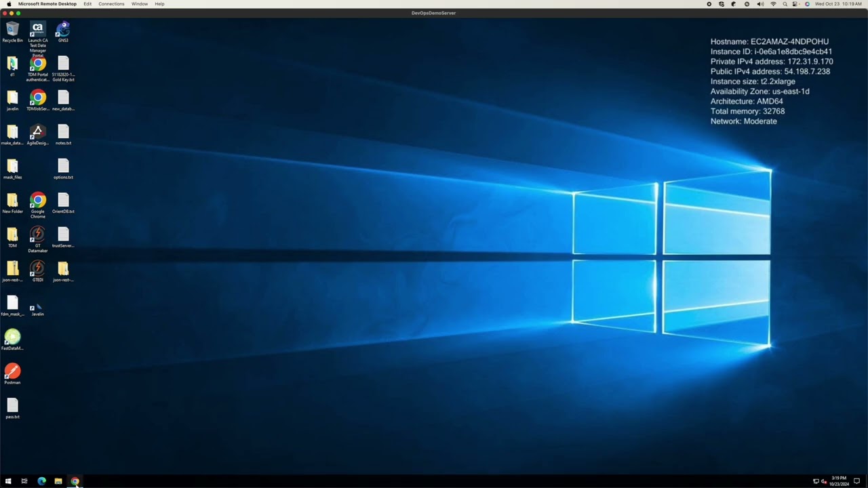Open the Windows Start menu
Screen dimensions: 868x488
tap(8, 481)
